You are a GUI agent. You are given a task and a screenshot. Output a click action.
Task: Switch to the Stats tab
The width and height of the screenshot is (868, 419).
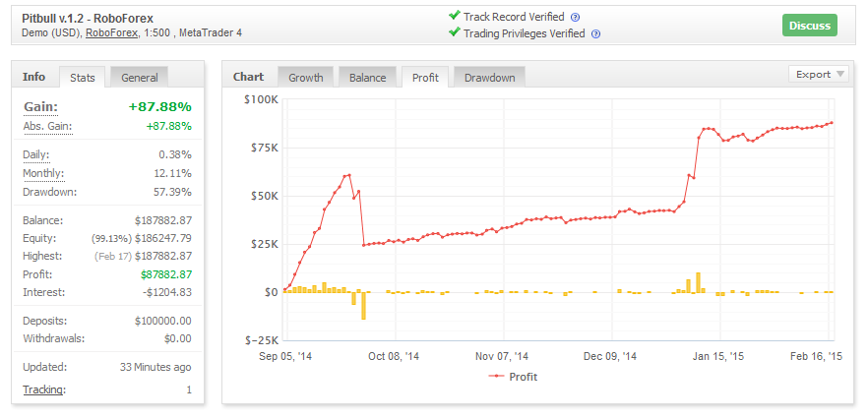pos(81,77)
